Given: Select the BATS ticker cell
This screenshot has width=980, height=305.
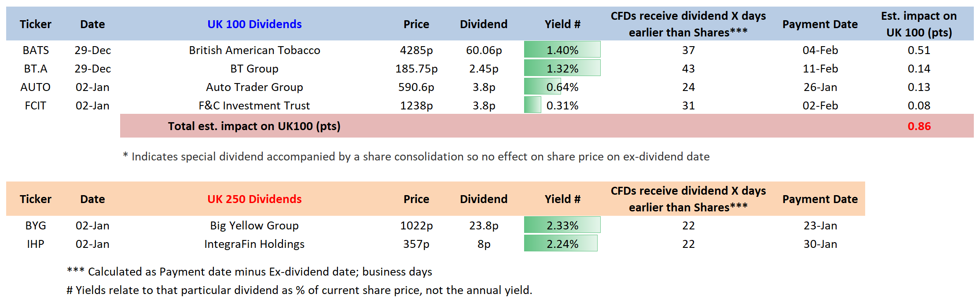Looking at the screenshot, I should [36, 50].
